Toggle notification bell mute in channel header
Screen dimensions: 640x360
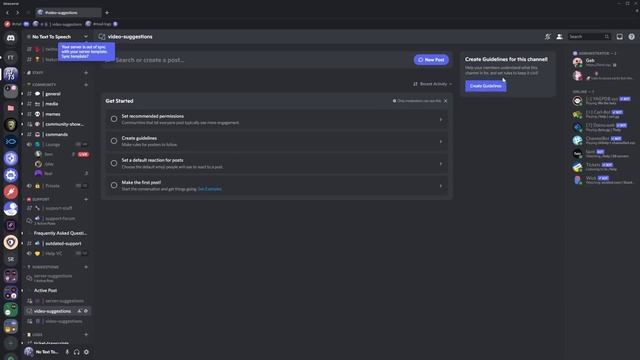coord(547,37)
